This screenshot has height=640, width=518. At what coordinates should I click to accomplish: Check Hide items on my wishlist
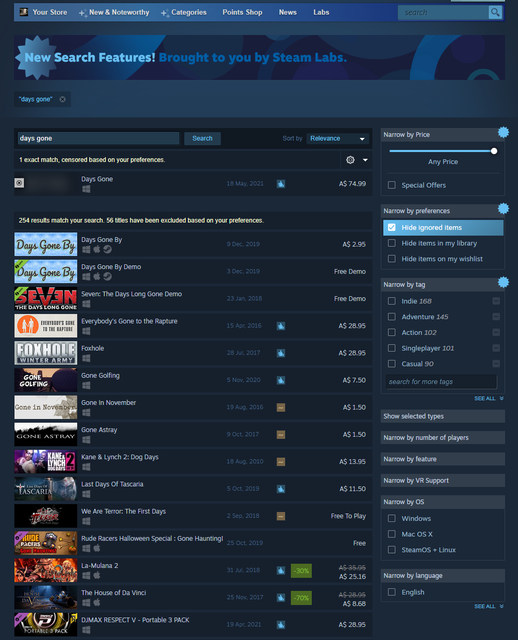coord(392,259)
